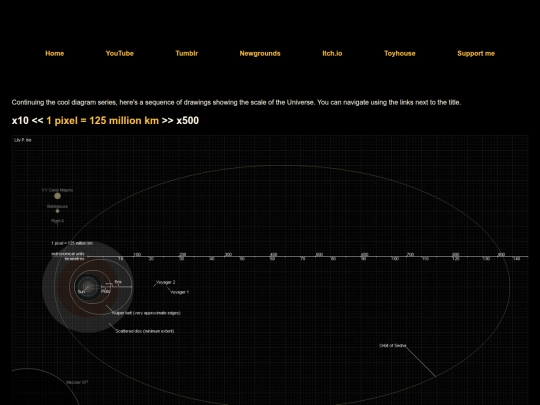
Task: Click the Sun's concentric orbit rings
Action: tap(87, 287)
